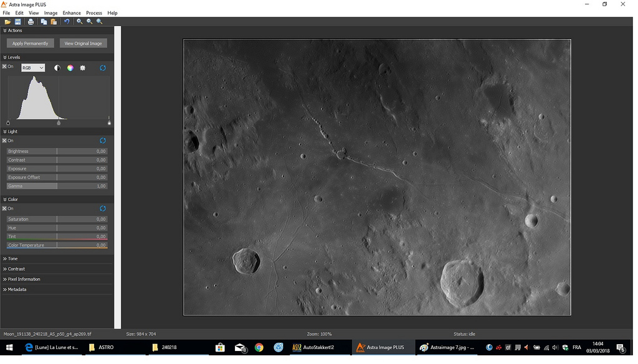638x364 pixels.
Task: Reset Light settings with the blue refresh icon
Action: [x=103, y=141]
